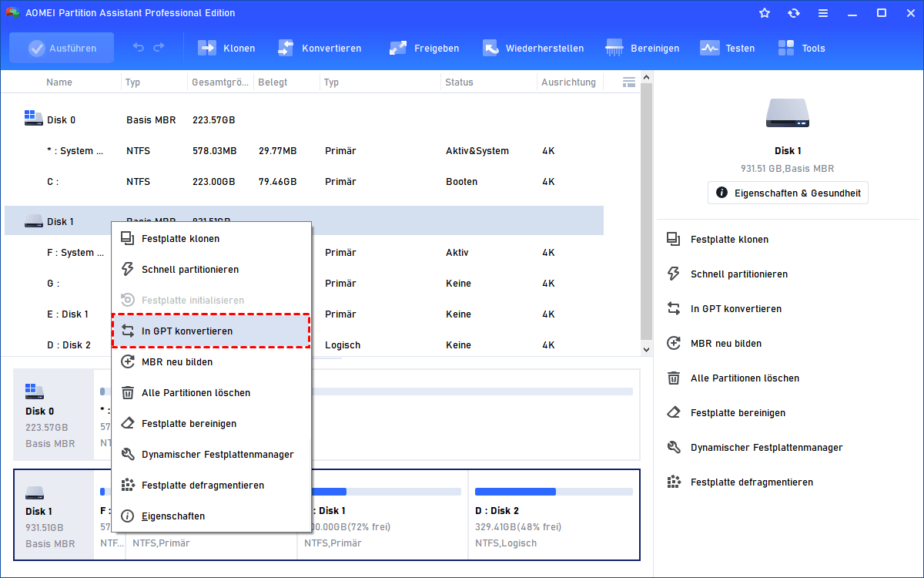924x578 pixels.
Task: Click the Klonen toolbar icon
Action: tap(207, 48)
